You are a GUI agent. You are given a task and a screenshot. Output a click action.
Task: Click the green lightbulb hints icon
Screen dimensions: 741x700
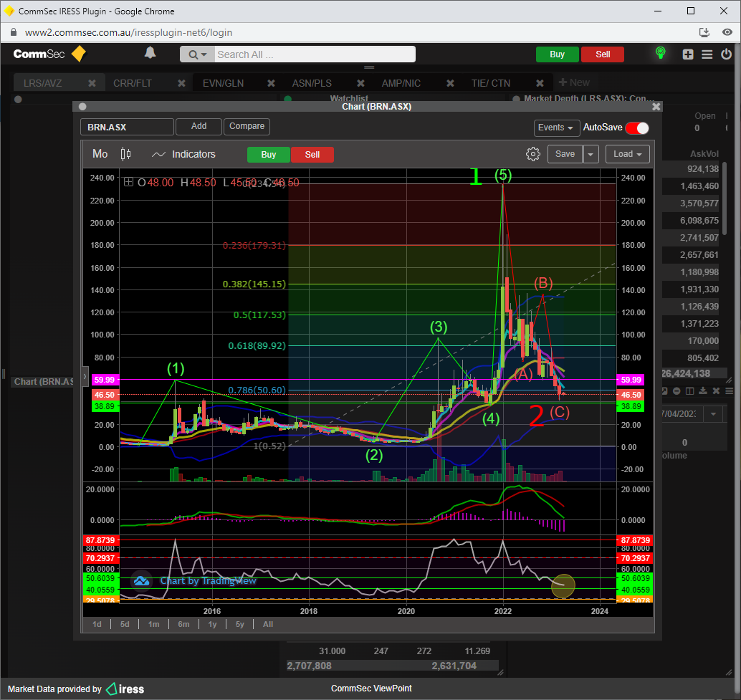click(x=660, y=54)
